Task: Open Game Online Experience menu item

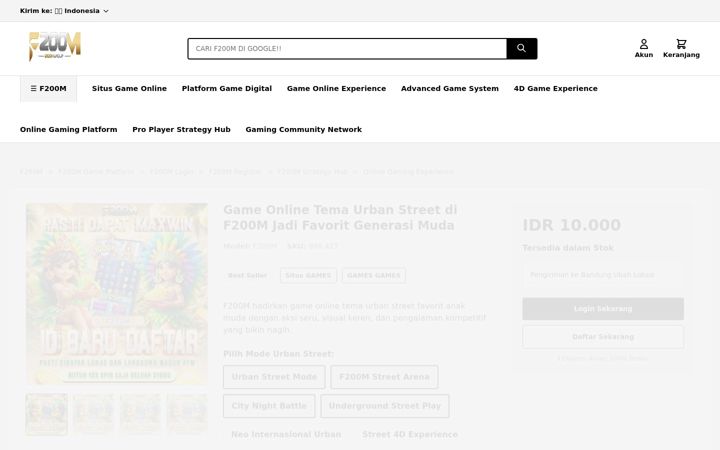Action: [x=337, y=89]
